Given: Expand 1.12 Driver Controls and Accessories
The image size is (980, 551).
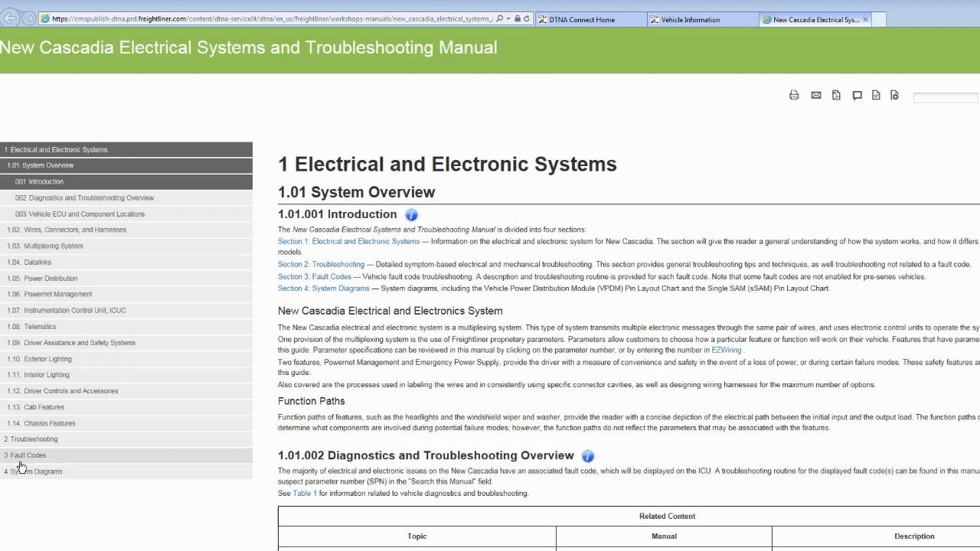Looking at the screenshot, I should tap(126, 391).
